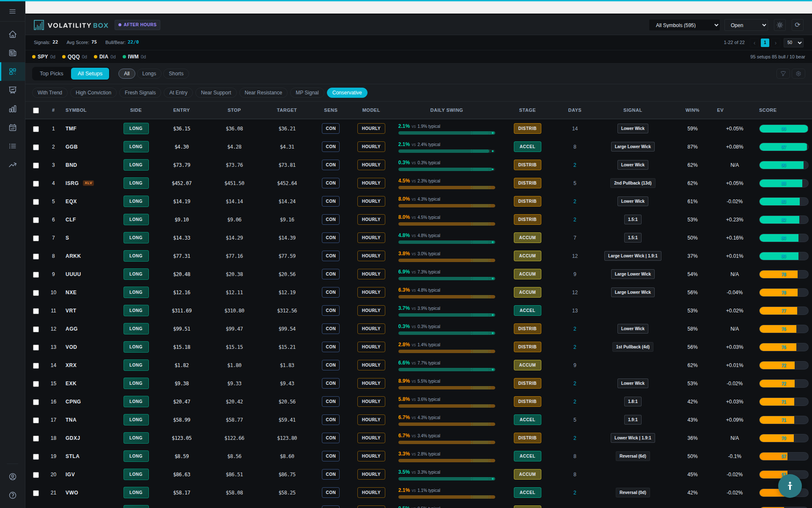Go to the previous page arrow
Viewport: 812px width, 508px height.
tap(754, 43)
